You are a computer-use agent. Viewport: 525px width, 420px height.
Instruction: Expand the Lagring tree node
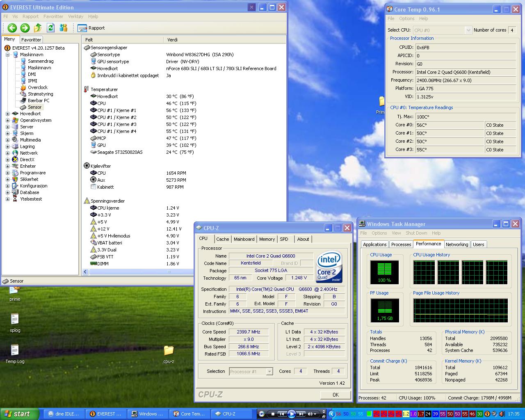(x=8, y=146)
